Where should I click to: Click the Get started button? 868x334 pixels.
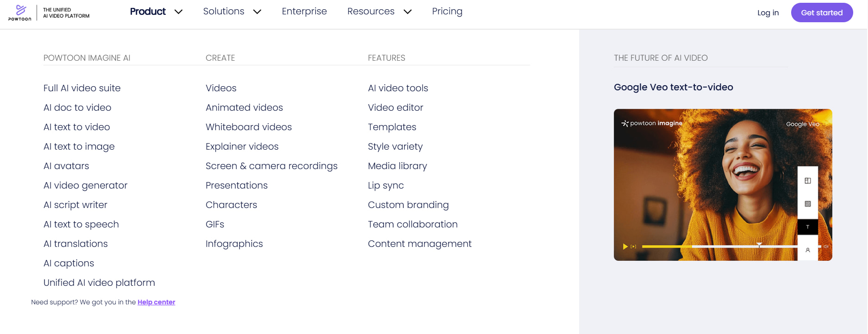tap(822, 13)
